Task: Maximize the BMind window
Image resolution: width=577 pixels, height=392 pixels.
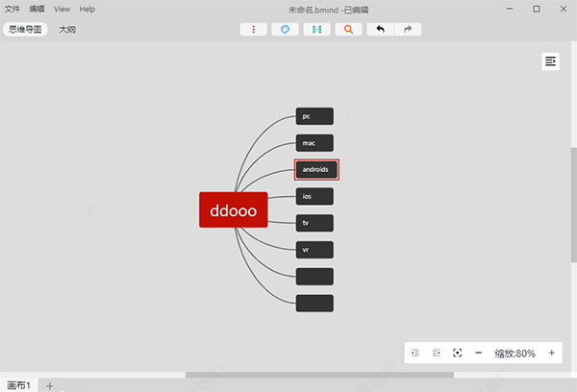Action: pos(537,9)
